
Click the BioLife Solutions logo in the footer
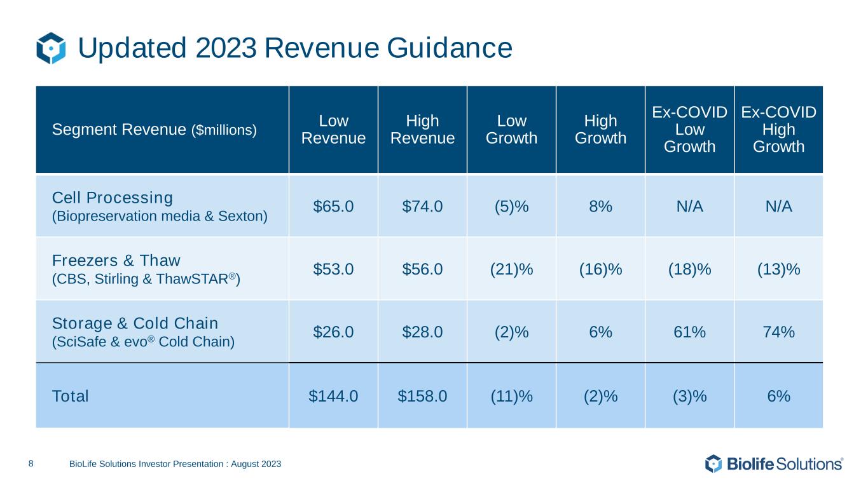point(774,464)
